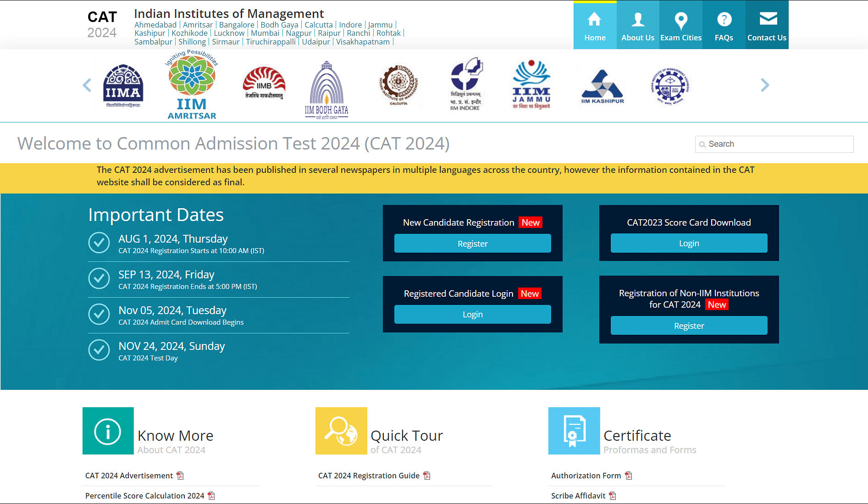Click the Calcutta institute link
The width and height of the screenshot is (868, 504).
pos(319,25)
